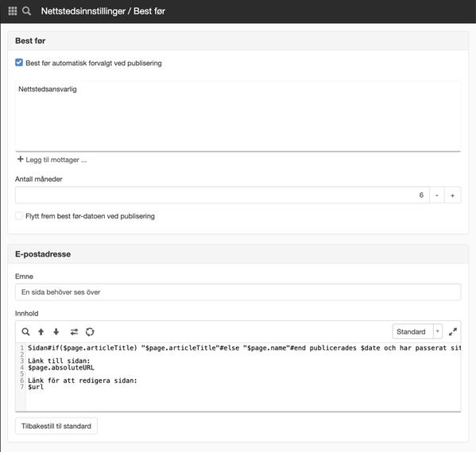Go to previous match with up arrow
The height and width of the screenshot is (452, 476).
[x=41, y=332]
